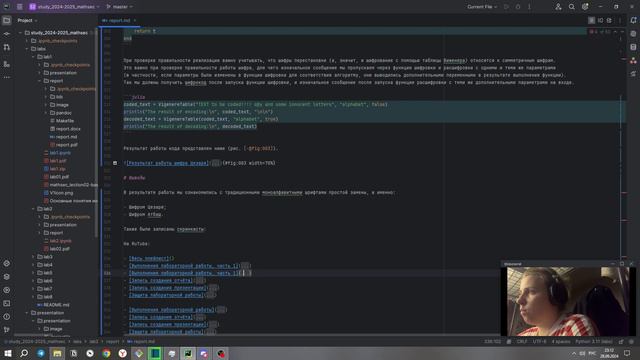The image size is (640, 360).
Task: Close the report.md editor tab
Action: point(135,20)
